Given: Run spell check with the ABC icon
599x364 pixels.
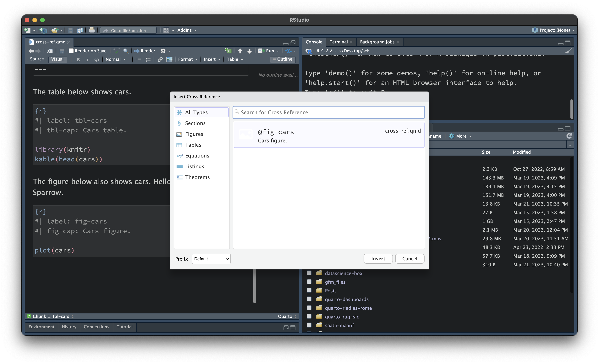Looking at the screenshot, I should pyautogui.click(x=116, y=51).
